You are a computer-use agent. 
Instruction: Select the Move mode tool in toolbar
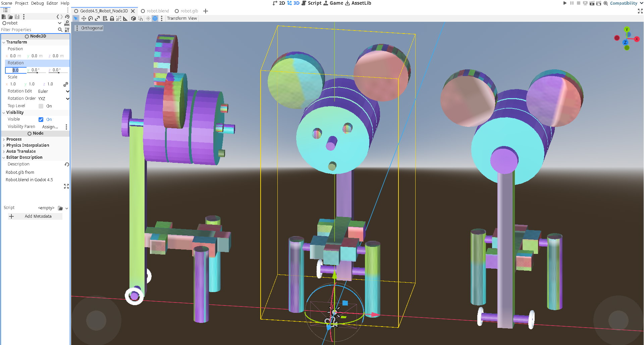(84, 18)
